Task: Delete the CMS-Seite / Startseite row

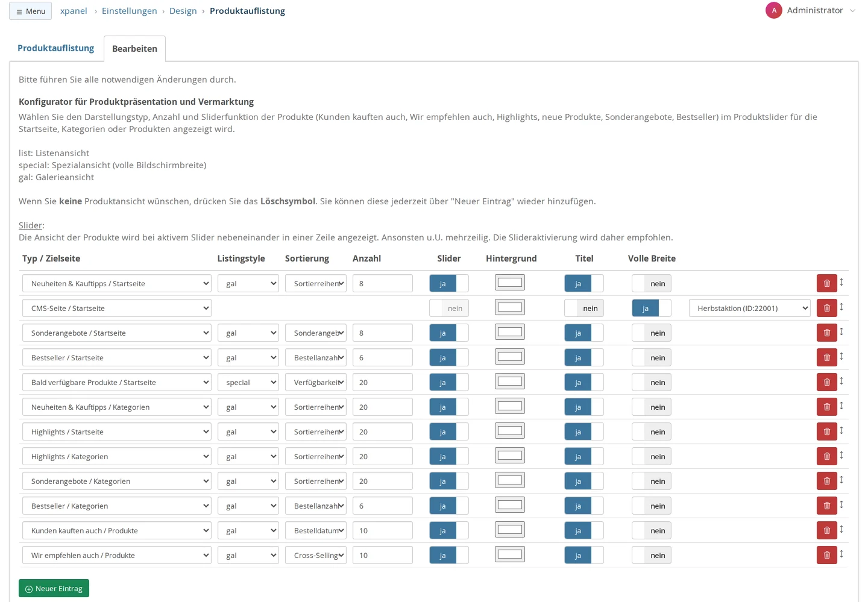Action: [826, 308]
